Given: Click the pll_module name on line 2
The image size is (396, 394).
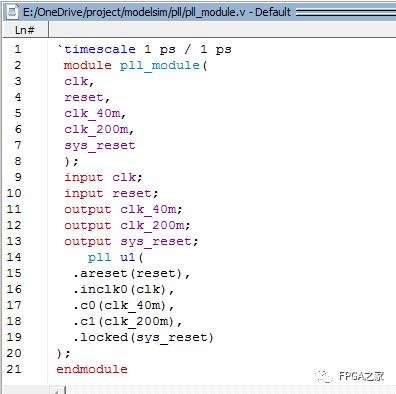Looking at the screenshot, I should click(160, 65).
